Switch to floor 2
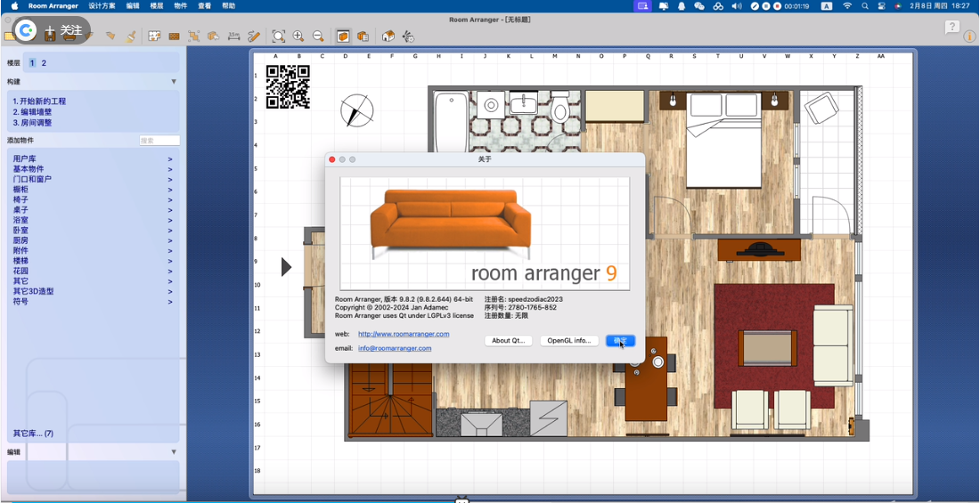Screen dimensions: 980x503 point(44,63)
